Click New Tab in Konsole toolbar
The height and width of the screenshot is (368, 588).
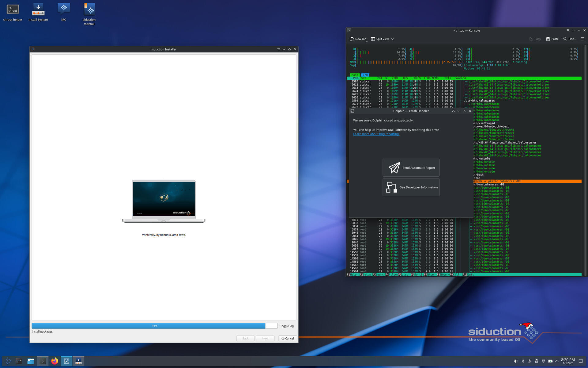click(358, 39)
